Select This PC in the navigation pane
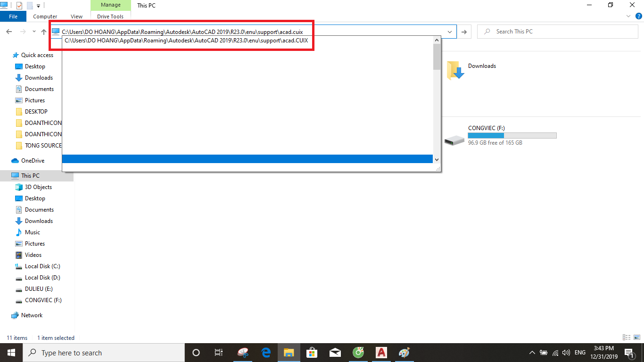Viewport: 644px width, 362px height. coord(30,176)
